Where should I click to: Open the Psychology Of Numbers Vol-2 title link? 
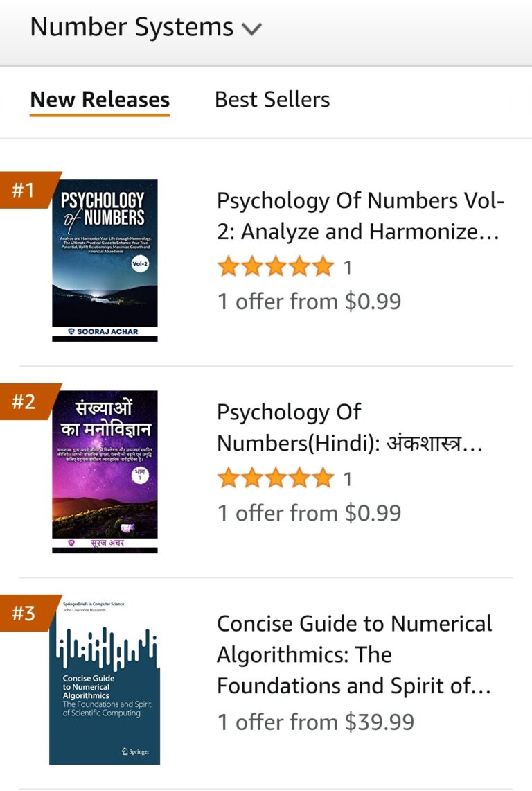pos(360,216)
